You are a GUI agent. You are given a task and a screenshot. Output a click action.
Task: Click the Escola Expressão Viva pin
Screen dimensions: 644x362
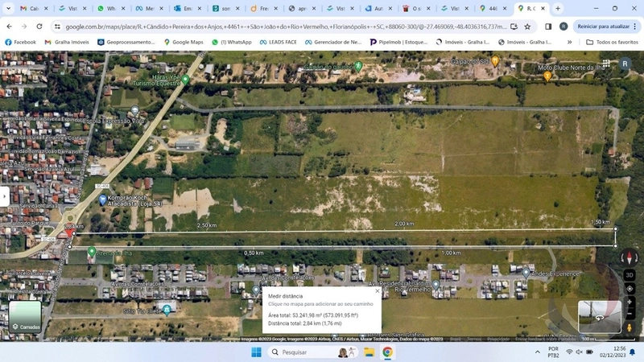[134, 110]
